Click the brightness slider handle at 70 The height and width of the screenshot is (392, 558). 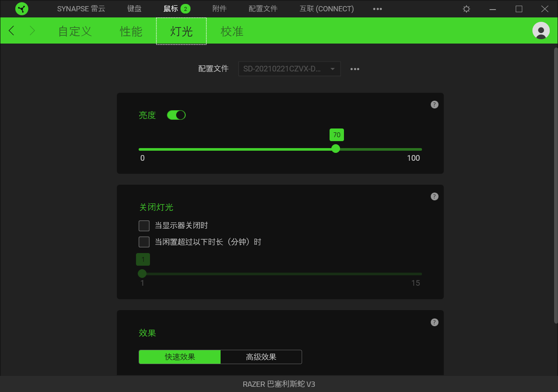click(x=336, y=149)
